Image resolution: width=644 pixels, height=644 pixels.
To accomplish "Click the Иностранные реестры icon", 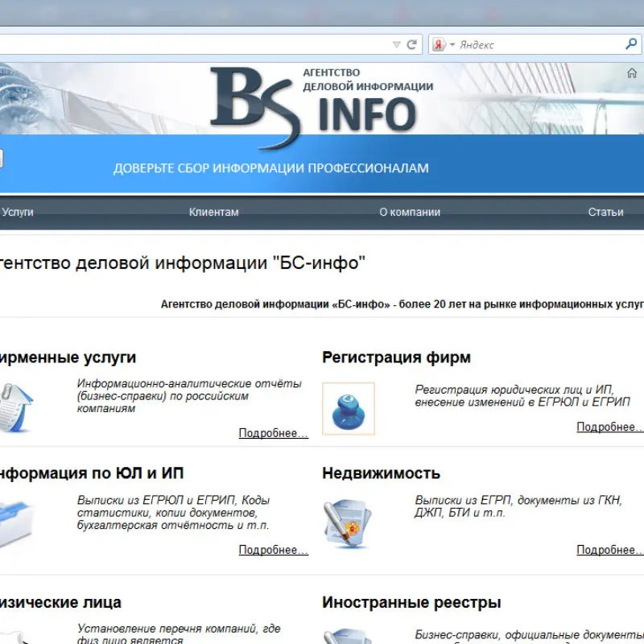I will [348, 635].
